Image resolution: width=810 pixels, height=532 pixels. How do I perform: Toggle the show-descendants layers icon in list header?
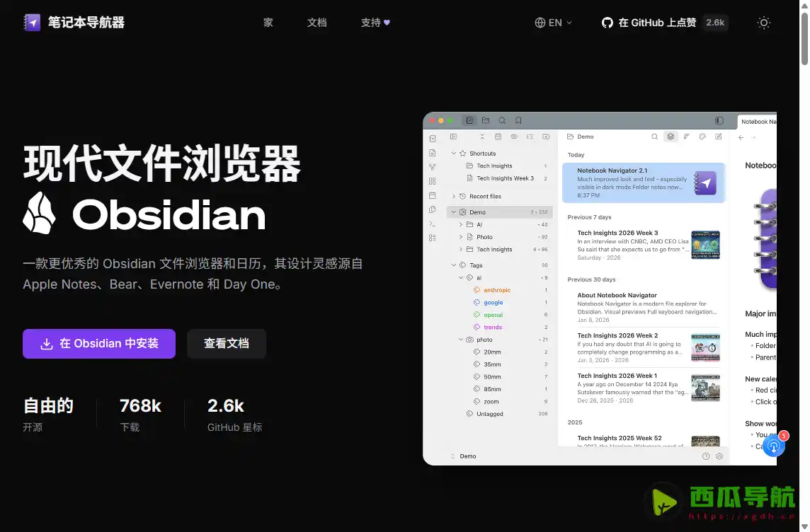tap(671, 137)
